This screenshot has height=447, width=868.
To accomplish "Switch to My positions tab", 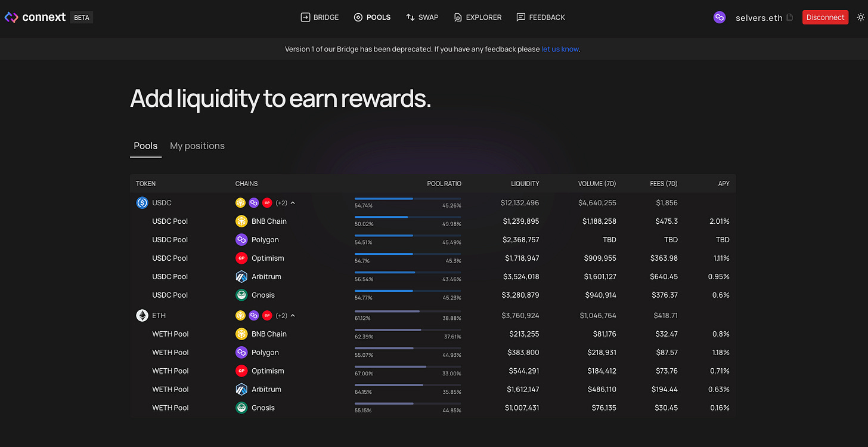I will coord(197,146).
